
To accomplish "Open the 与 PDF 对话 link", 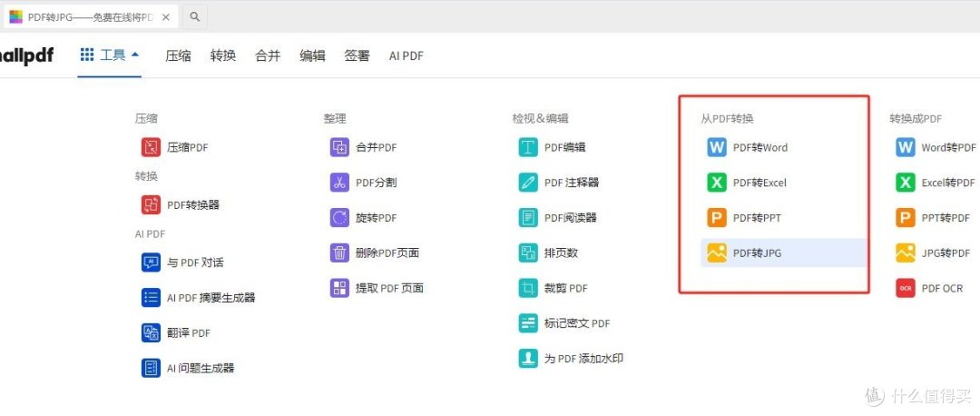I will pos(195,262).
